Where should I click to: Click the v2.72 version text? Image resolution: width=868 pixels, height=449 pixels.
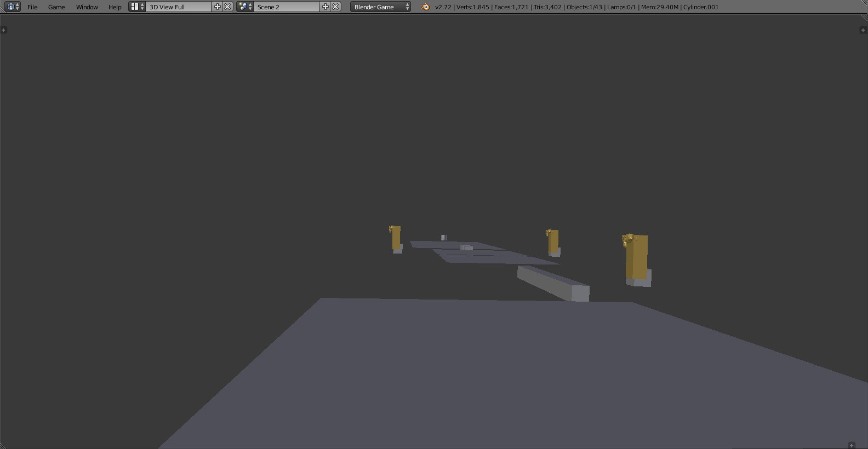443,7
